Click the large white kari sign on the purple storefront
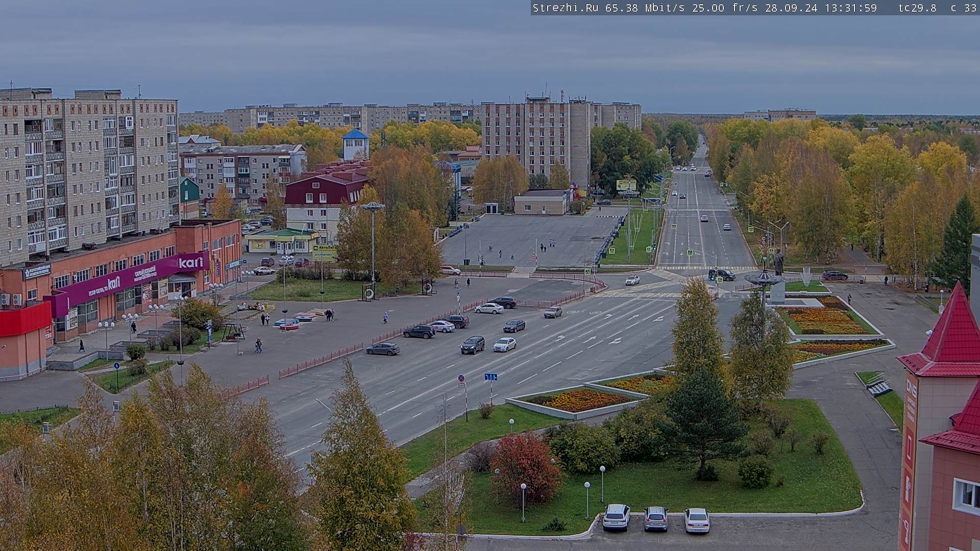Viewport: 980px width, 551px height. 191,263
